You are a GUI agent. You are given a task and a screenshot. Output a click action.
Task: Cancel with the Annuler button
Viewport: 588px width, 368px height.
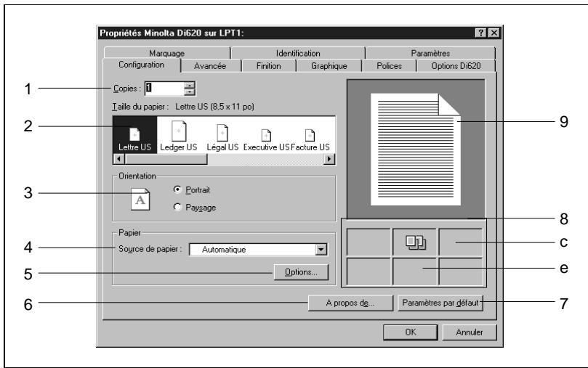(x=469, y=332)
